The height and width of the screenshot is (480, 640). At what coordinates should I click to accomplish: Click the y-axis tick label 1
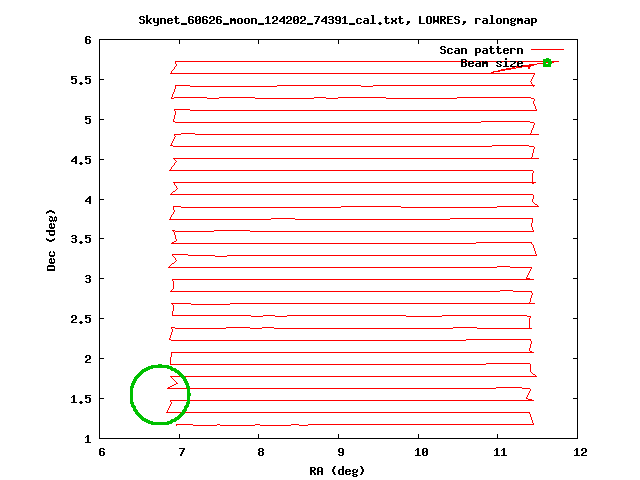point(88,439)
